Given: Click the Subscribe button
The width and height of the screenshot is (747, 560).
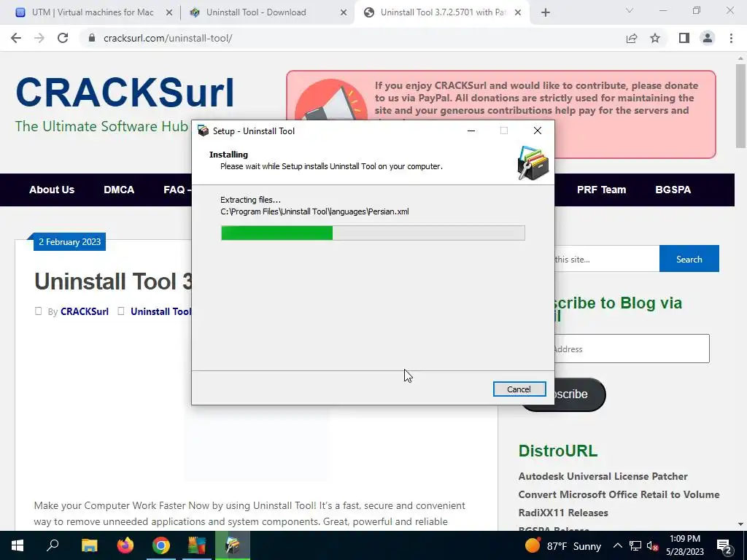Looking at the screenshot, I should pos(580,394).
